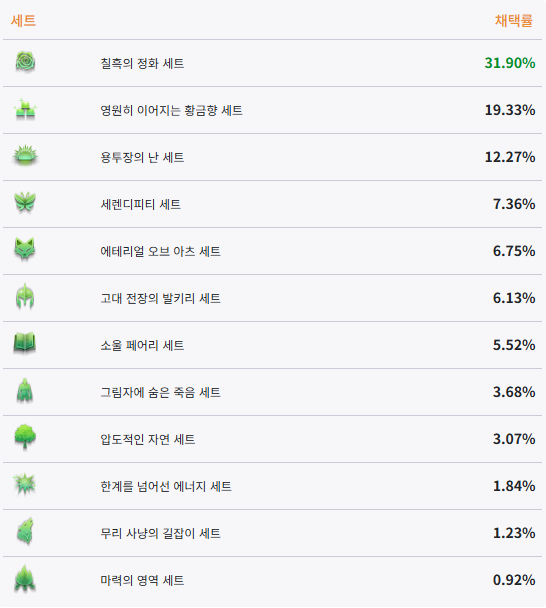Select the 마력의 영역 세트 name
546x608 pixels.
coord(142,580)
